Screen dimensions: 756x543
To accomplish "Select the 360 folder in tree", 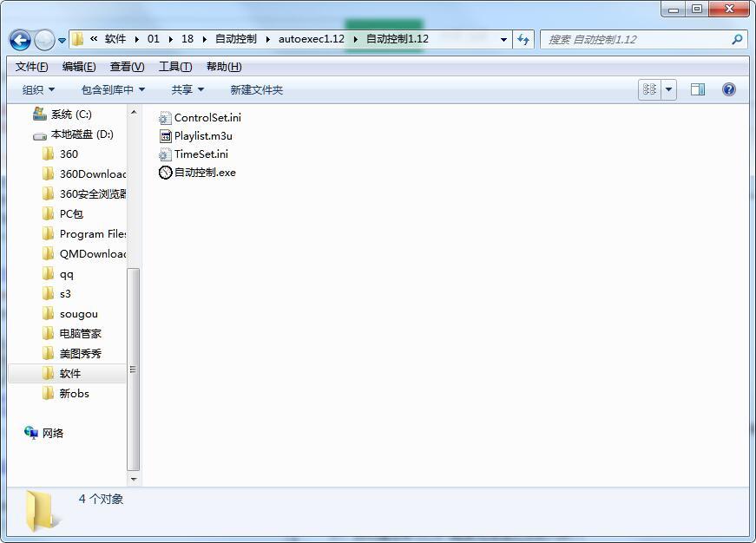I will pyautogui.click(x=69, y=154).
